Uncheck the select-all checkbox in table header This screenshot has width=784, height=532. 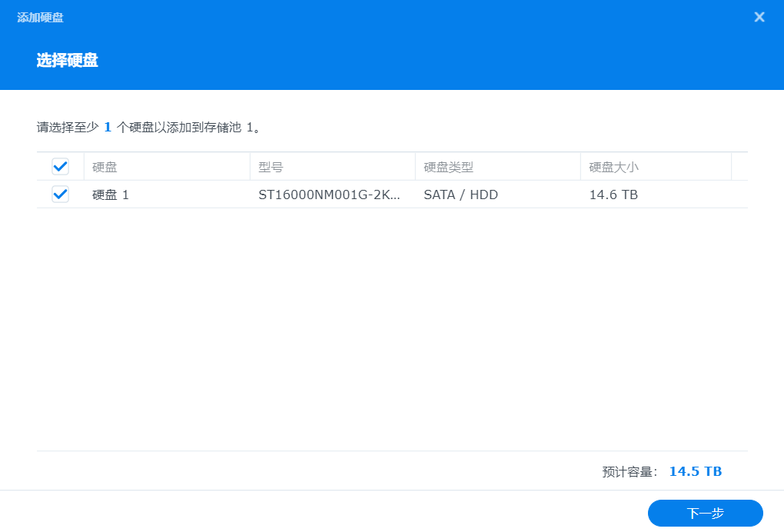point(60,166)
